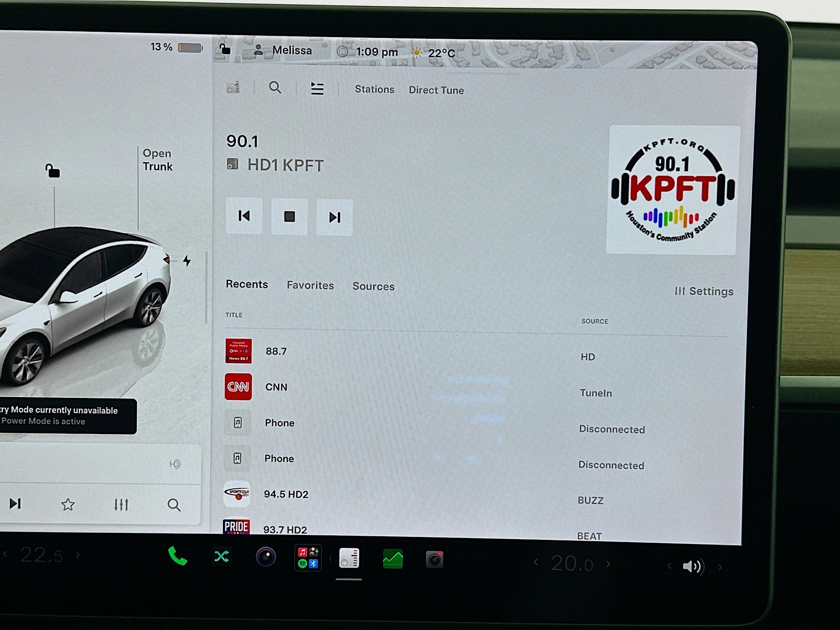Tap the SportsTalk station logo
Screen dimensions: 840x630
coord(237,494)
